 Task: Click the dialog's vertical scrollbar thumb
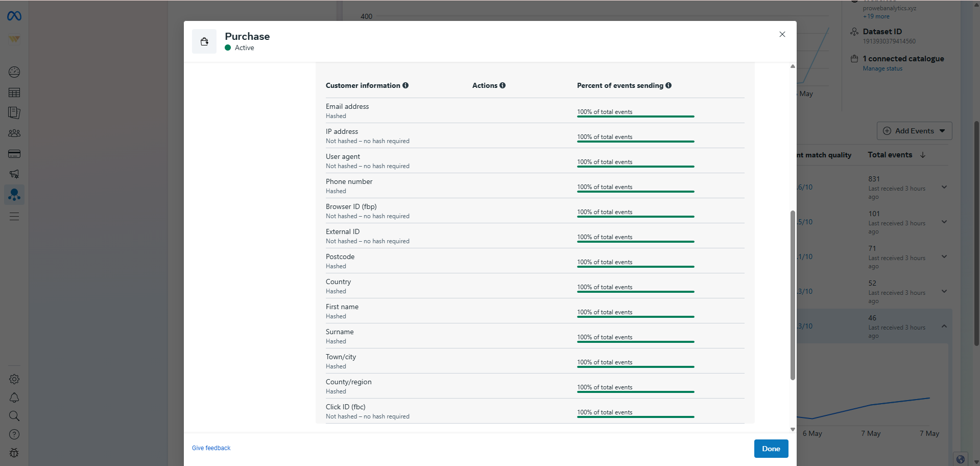[x=793, y=295]
